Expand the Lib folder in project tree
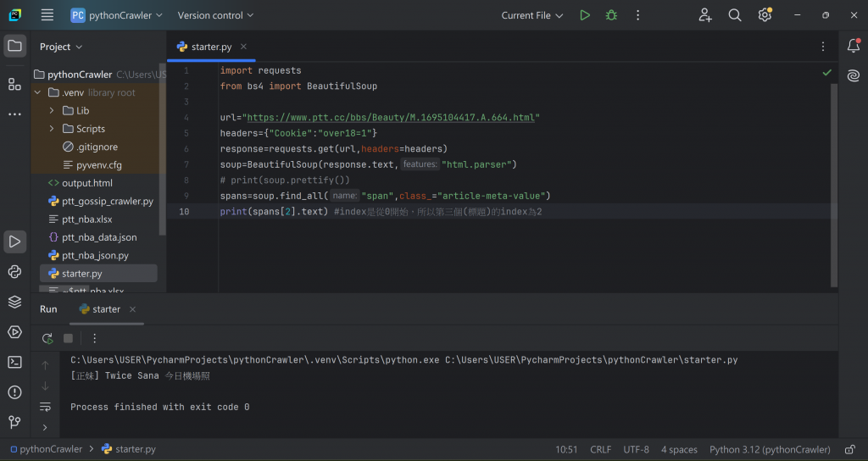Image resolution: width=868 pixels, height=461 pixels. click(51, 111)
